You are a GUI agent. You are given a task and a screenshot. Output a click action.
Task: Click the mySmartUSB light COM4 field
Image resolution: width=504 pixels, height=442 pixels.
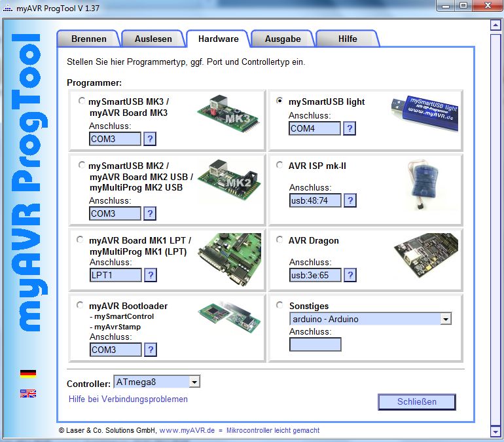click(x=315, y=128)
